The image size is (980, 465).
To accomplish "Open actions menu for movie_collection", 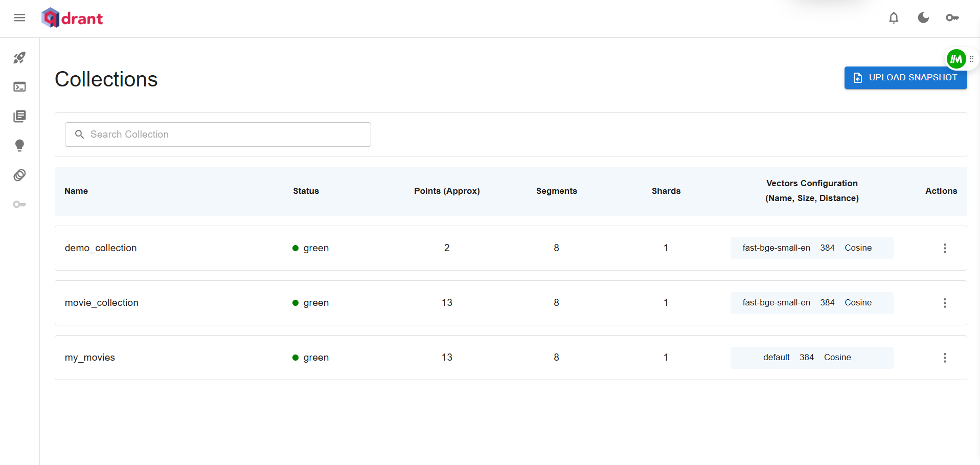I will 945,303.
